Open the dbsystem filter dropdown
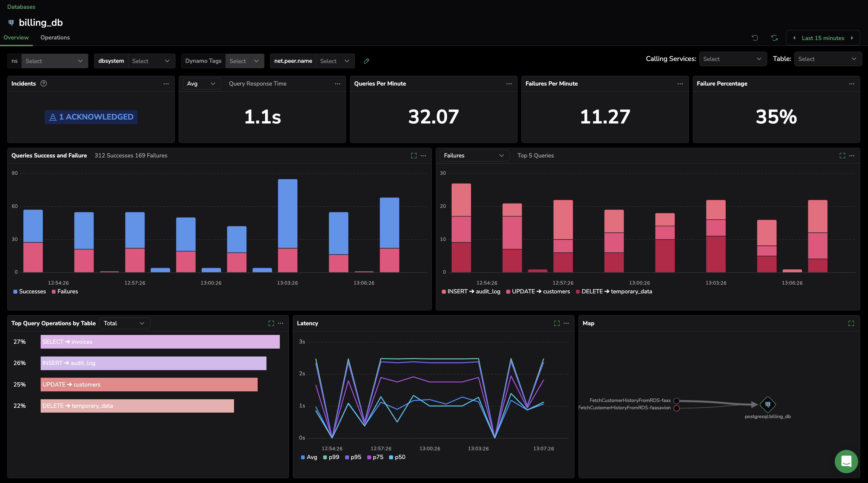The height and width of the screenshot is (483, 868). click(151, 61)
